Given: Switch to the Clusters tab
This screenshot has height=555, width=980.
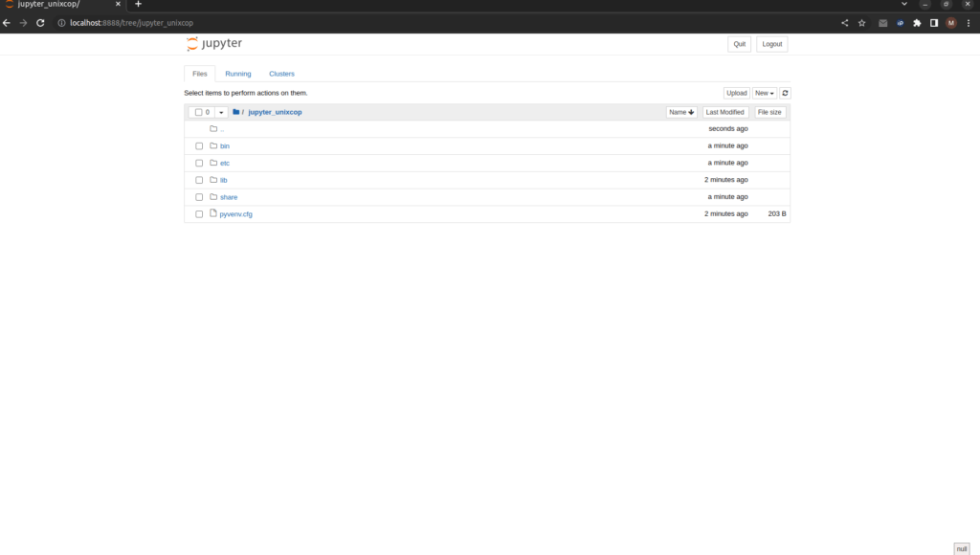Looking at the screenshot, I should [282, 74].
